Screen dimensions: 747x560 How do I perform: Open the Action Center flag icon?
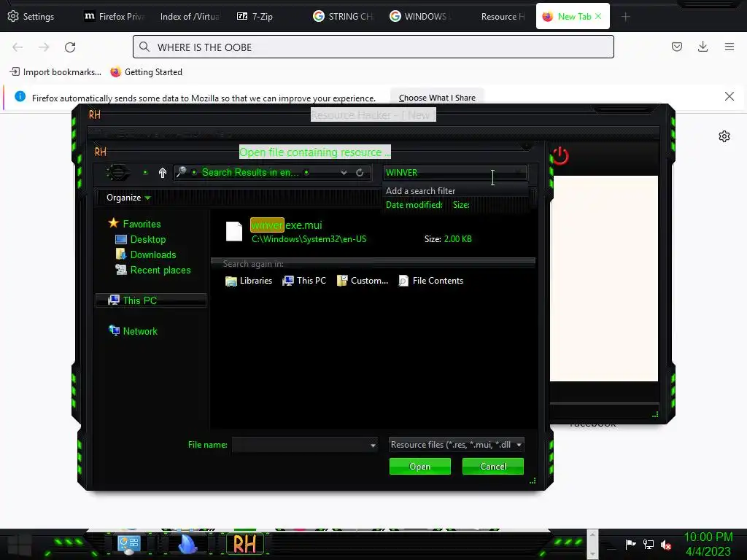click(631, 544)
